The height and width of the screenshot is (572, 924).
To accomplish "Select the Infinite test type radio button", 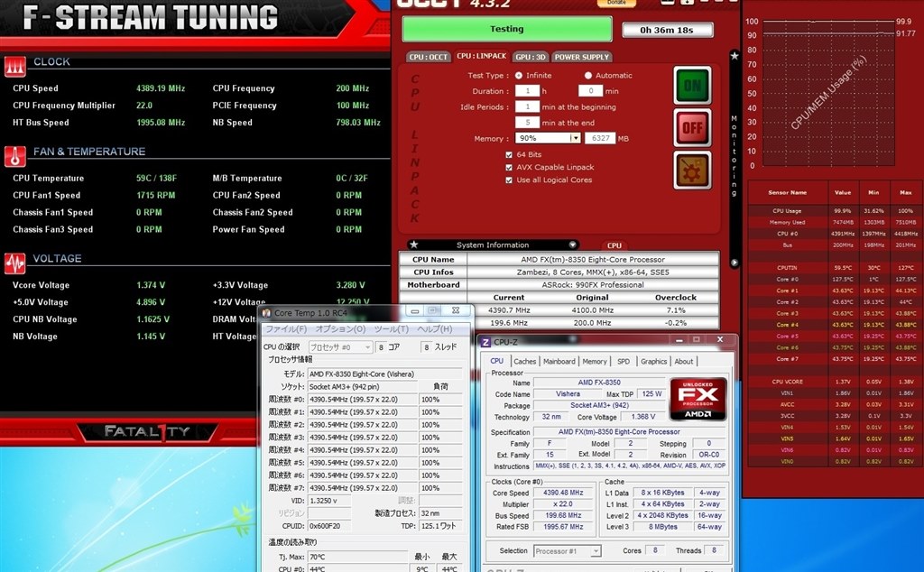I will click(x=519, y=76).
